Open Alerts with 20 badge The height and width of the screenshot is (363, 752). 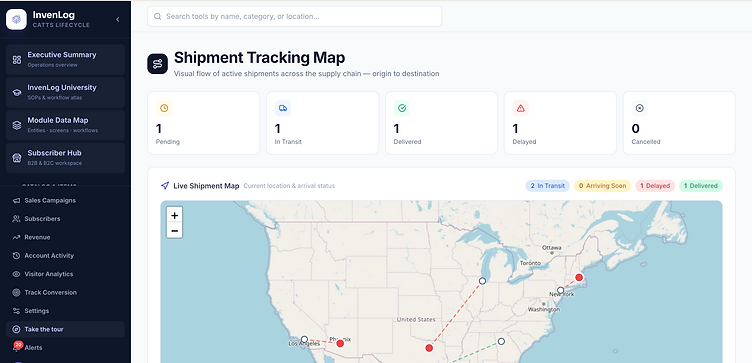(x=65, y=347)
